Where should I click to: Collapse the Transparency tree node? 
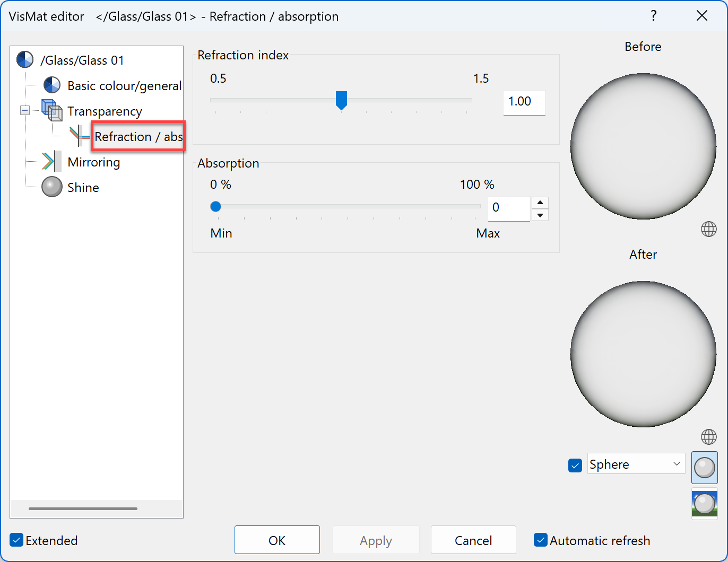pos(25,111)
